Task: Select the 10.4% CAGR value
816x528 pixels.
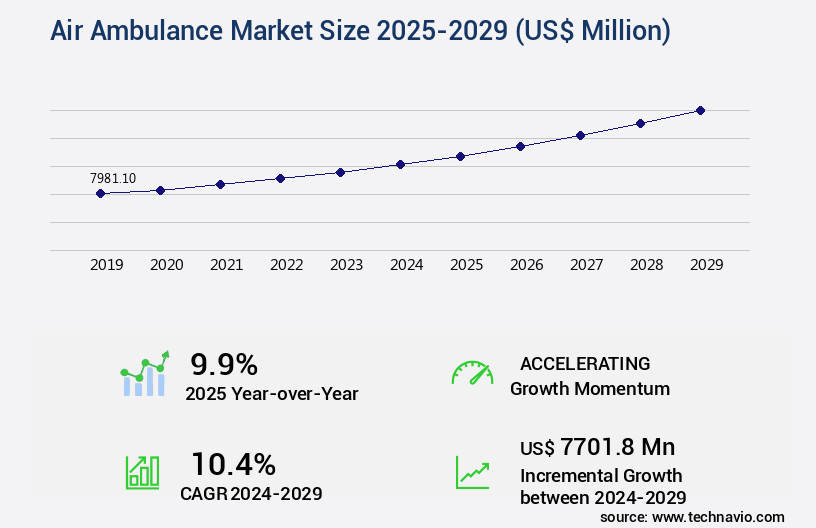Action: [x=233, y=464]
